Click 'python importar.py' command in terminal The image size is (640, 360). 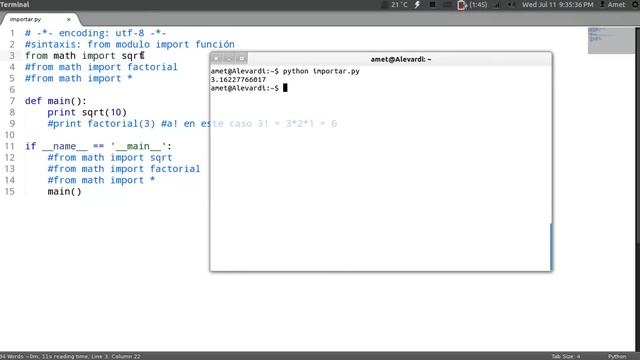click(x=321, y=71)
